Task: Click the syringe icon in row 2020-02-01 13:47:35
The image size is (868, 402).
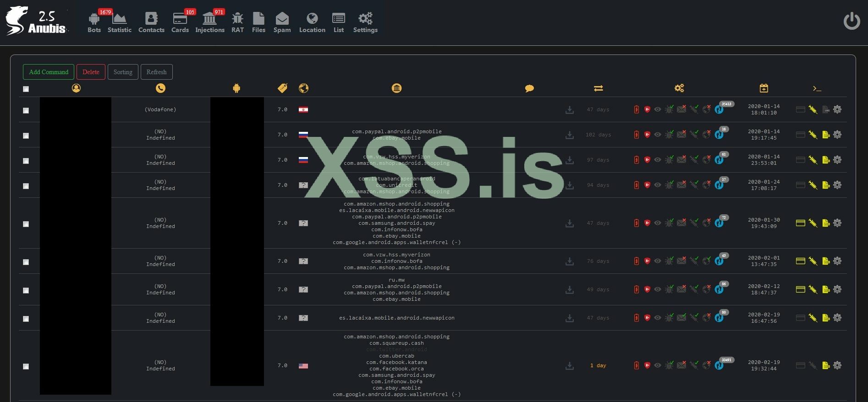Action: (813, 261)
